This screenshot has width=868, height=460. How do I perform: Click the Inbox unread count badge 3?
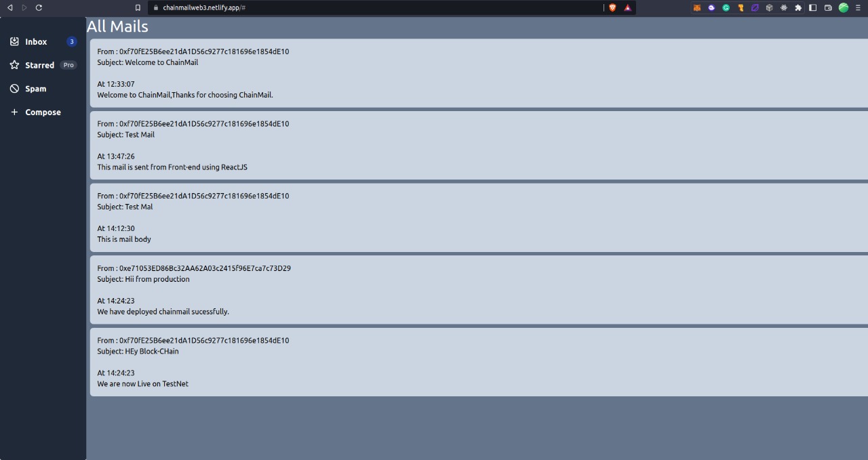72,41
